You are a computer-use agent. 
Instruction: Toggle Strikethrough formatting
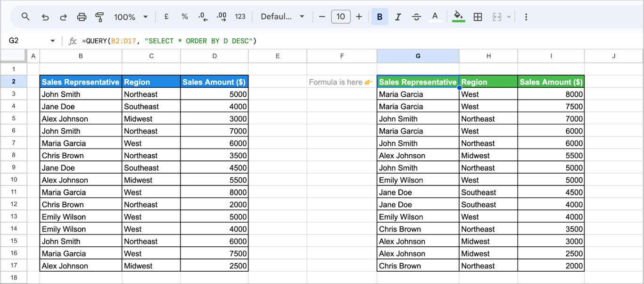click(416, 17)
